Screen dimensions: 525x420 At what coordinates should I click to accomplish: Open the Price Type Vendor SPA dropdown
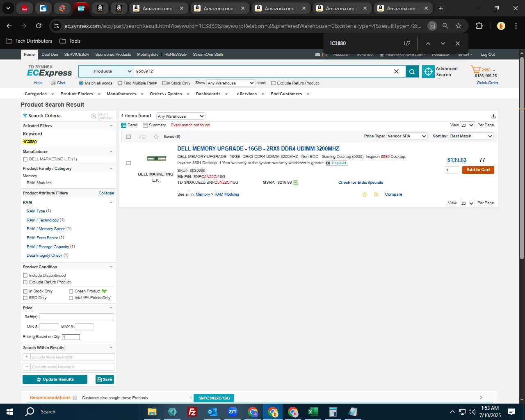point(407,136)
